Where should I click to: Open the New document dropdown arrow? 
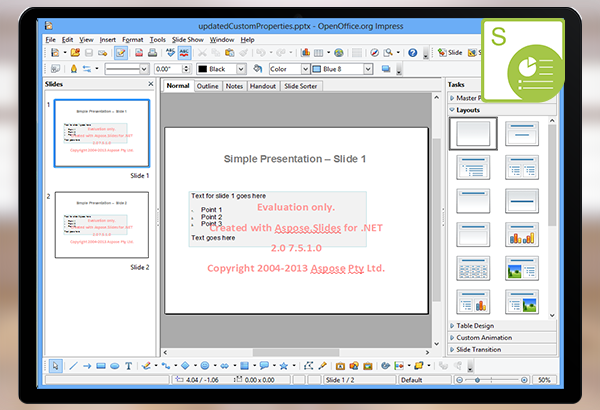[65, 52]
